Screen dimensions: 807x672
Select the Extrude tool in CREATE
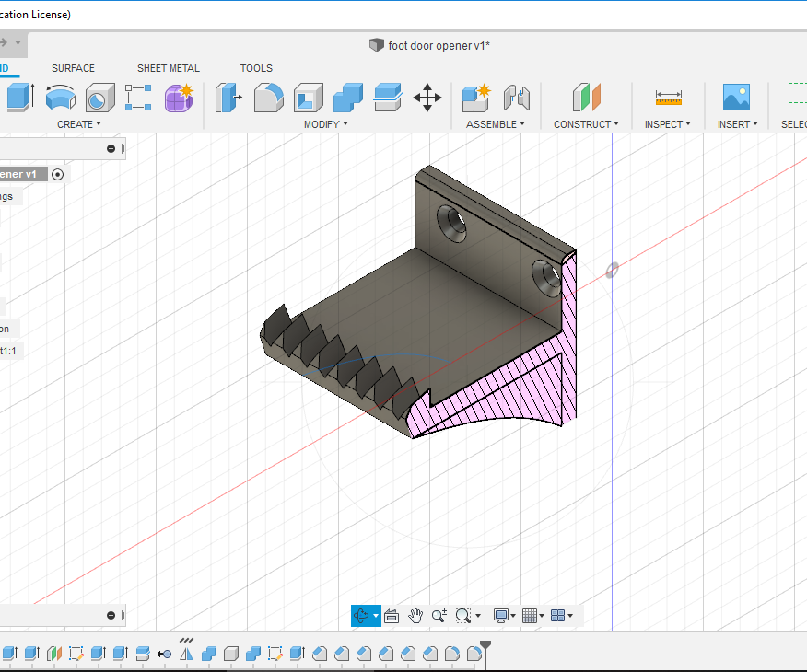coord(20,98)
